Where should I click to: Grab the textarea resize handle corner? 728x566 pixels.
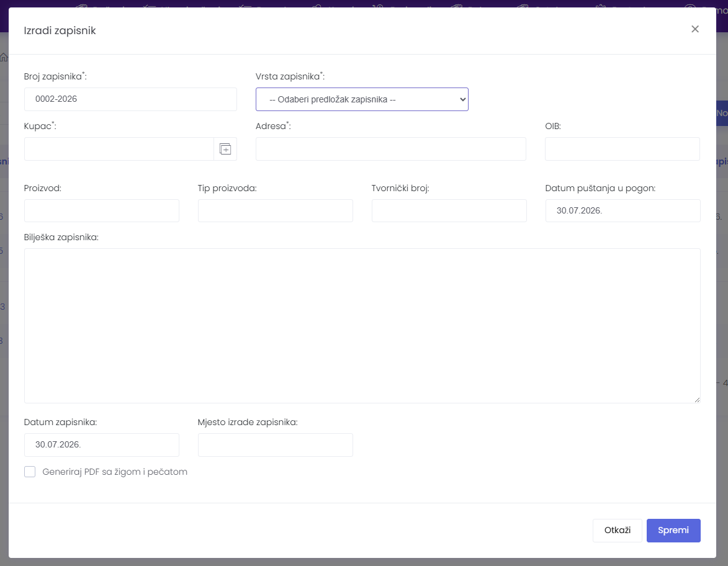click(697, 399)
